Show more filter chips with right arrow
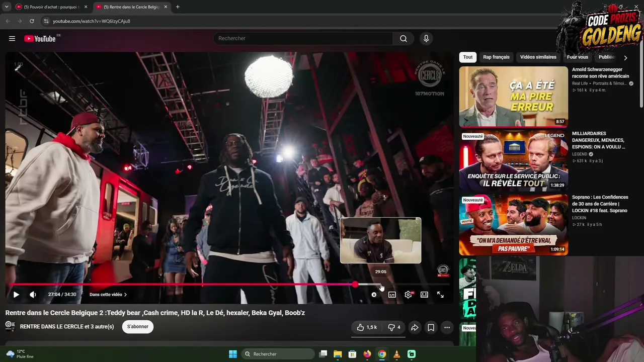Screen dimensions: 644x362 (625, 58)
